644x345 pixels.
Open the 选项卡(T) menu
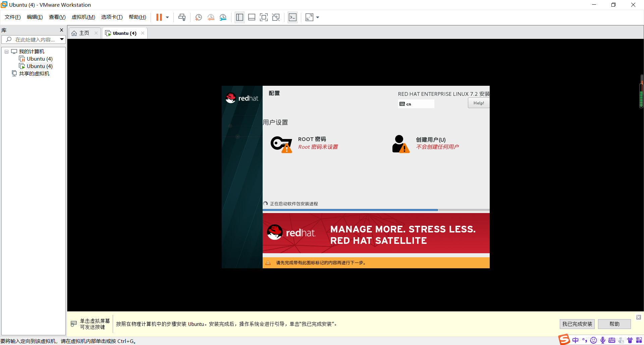coord(112,17)
